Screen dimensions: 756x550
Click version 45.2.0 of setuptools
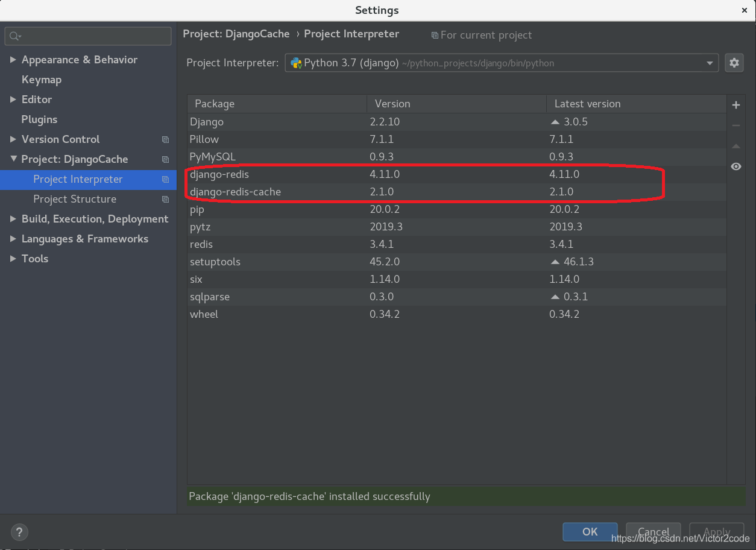click(385, 262)
